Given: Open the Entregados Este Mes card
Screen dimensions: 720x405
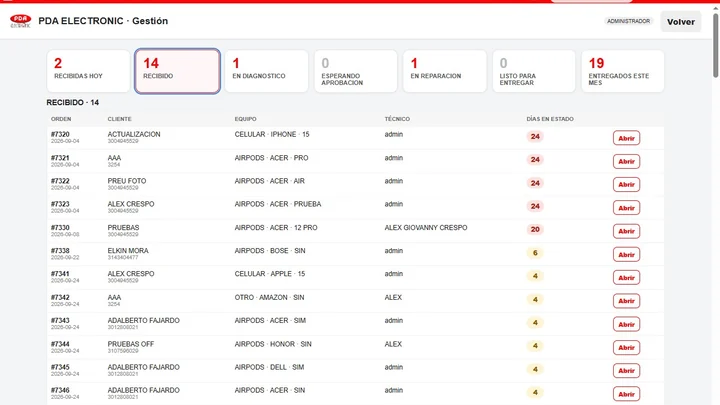Looking at the screenshot, I should pos(623,71).
